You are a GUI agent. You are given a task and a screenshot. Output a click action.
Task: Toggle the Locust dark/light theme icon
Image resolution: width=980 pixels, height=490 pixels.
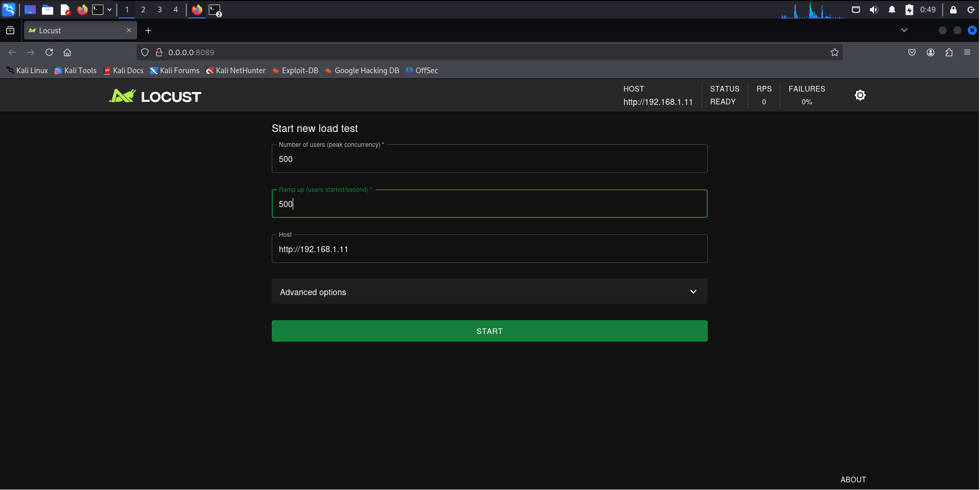pos(860,95)
